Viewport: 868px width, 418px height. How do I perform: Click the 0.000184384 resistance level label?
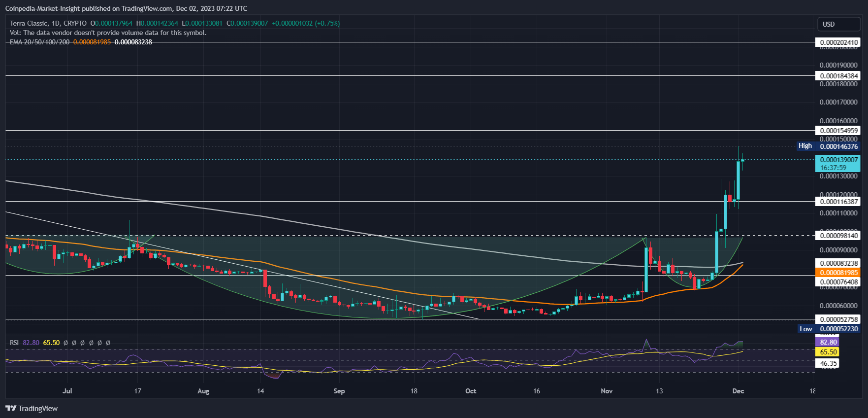point(839,76)
